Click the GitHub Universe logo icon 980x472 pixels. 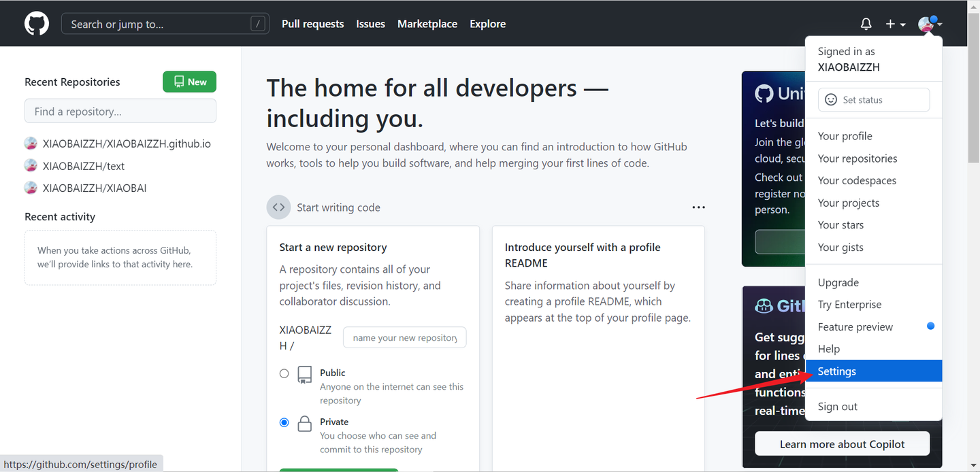764,93
